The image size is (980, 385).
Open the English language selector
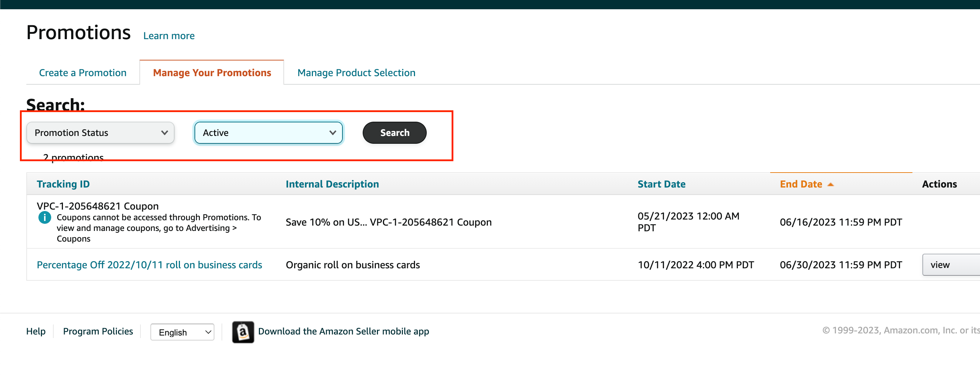tap(182, 332)
